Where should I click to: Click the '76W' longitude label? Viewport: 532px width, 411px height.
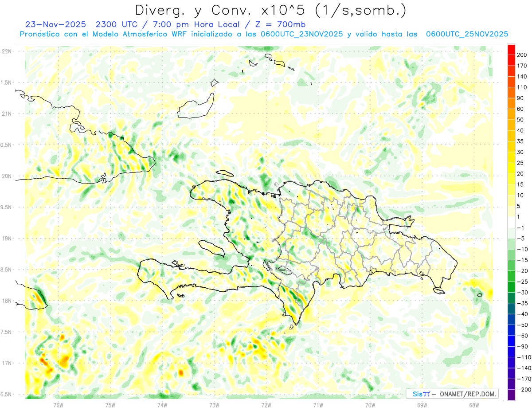58,405
